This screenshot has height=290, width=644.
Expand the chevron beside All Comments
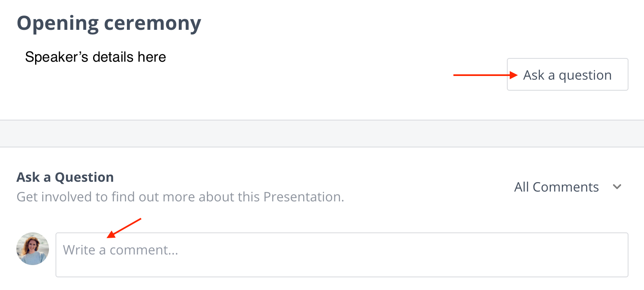[617, 187]
